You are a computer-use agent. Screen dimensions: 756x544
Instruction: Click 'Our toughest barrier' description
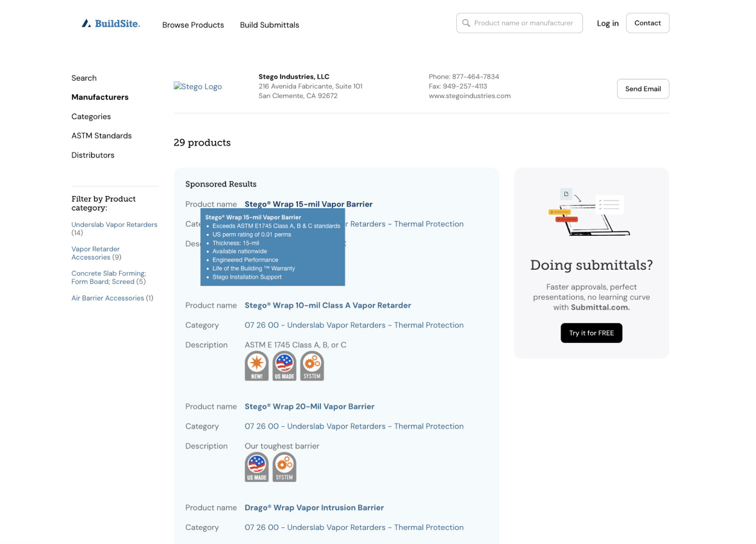281,446
